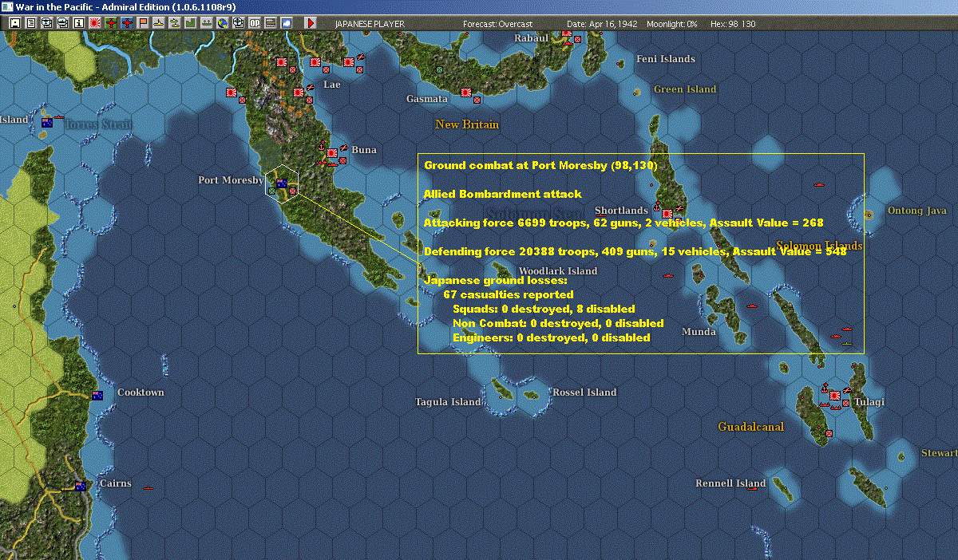Select green unit marker near Gasmata
Image resolution: width=958 pixels, height=560 pixels.
tap(439, 70)
